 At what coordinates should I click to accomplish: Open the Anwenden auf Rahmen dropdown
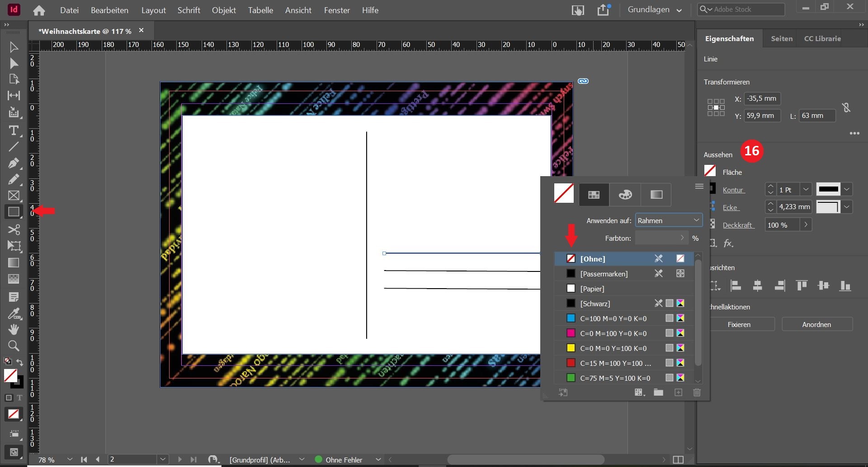[x=668, y=220]
